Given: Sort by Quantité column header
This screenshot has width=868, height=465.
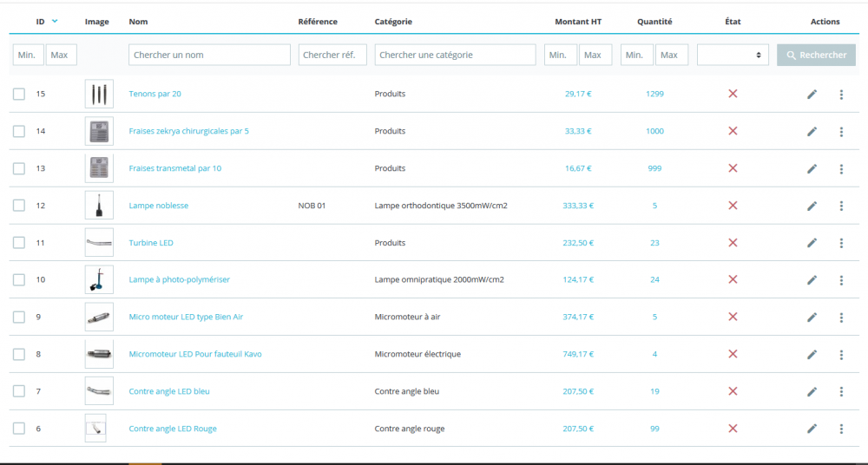Looking at the screenshot, I should (x=654, y=23).
